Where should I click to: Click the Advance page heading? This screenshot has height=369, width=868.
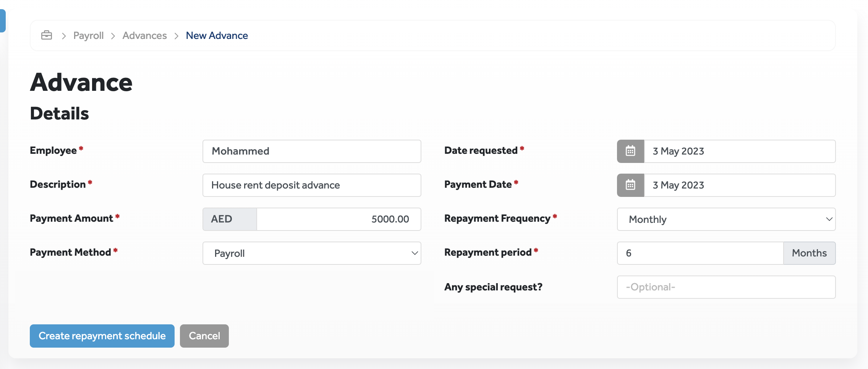pos(81,82)
